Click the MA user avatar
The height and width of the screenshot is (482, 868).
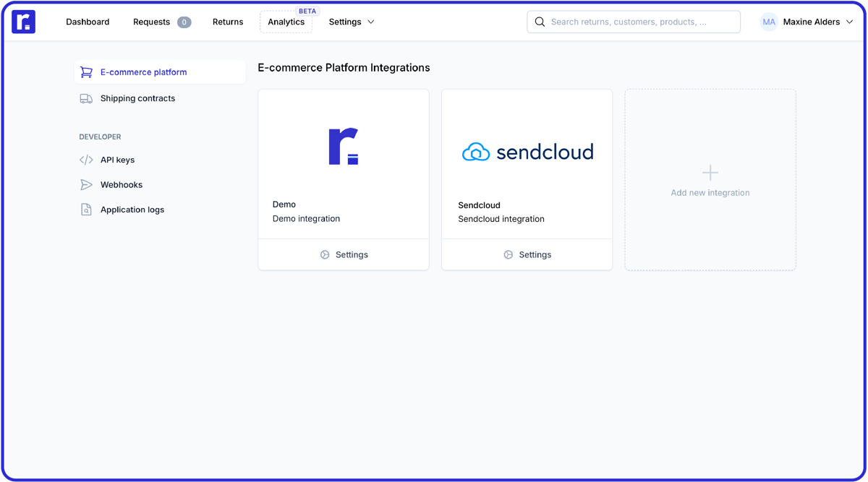click(x=769, y=22)
